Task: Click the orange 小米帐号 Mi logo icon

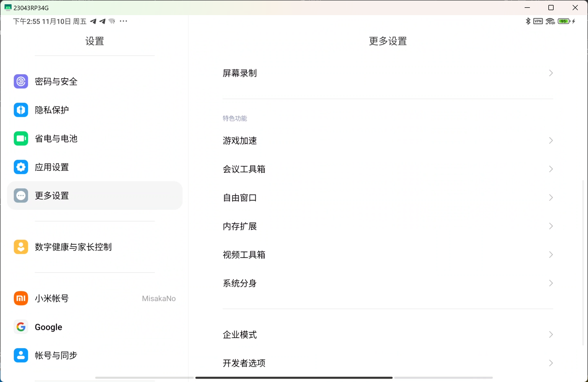Action: pyautogui.click(x=21, y=298)
